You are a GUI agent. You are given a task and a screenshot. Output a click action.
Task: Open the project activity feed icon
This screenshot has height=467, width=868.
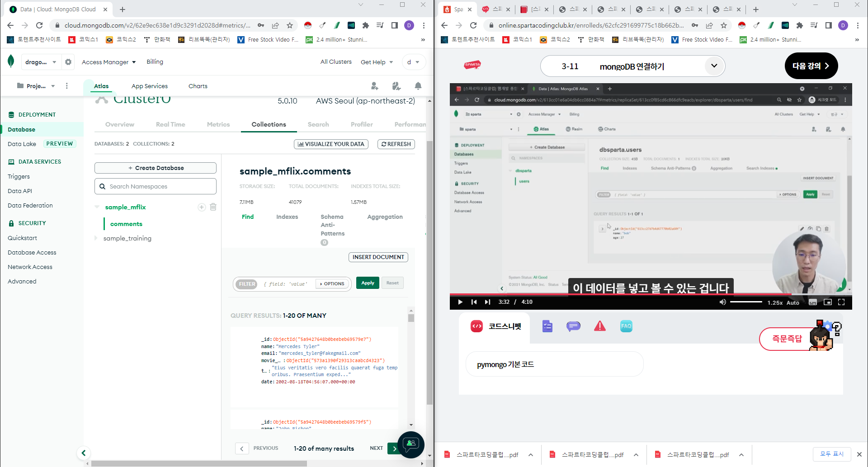(396, 86)
